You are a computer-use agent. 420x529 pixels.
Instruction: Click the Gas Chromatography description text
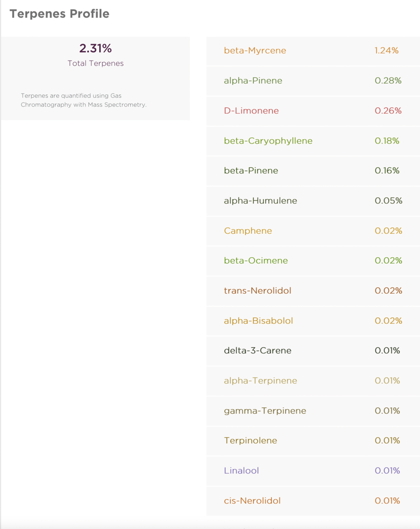[83, 100]
